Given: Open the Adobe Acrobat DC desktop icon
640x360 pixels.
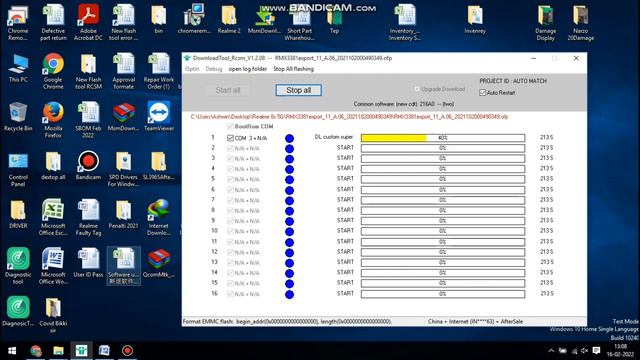Looking at the screenshot, I should coord(88,22).
